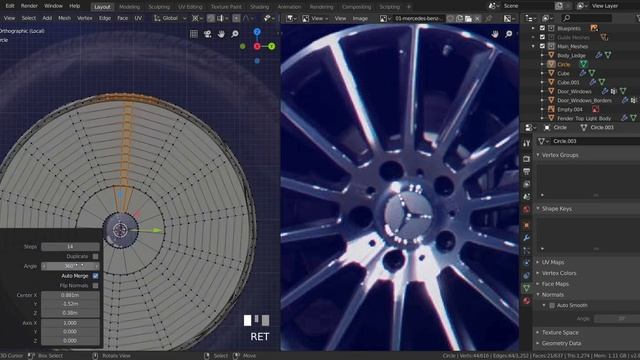Open the Material properties tab
This screenshot has height=360, width=640.
(527, 301)
